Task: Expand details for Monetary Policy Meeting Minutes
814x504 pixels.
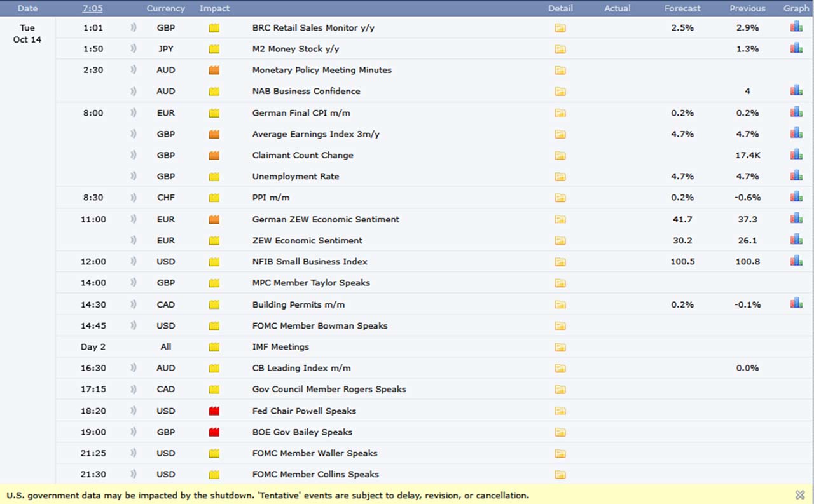Action: (560, 71)
